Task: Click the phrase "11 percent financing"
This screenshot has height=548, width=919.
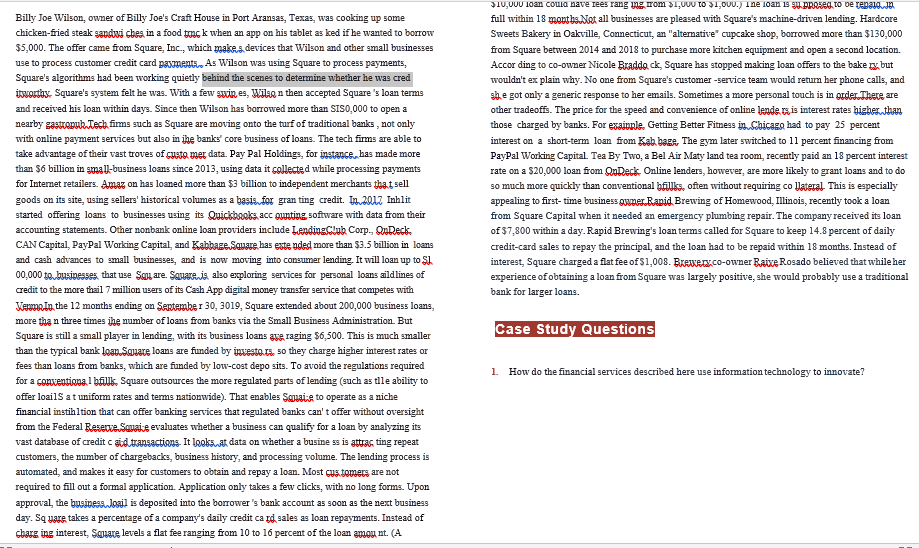Action: point(828,141)
